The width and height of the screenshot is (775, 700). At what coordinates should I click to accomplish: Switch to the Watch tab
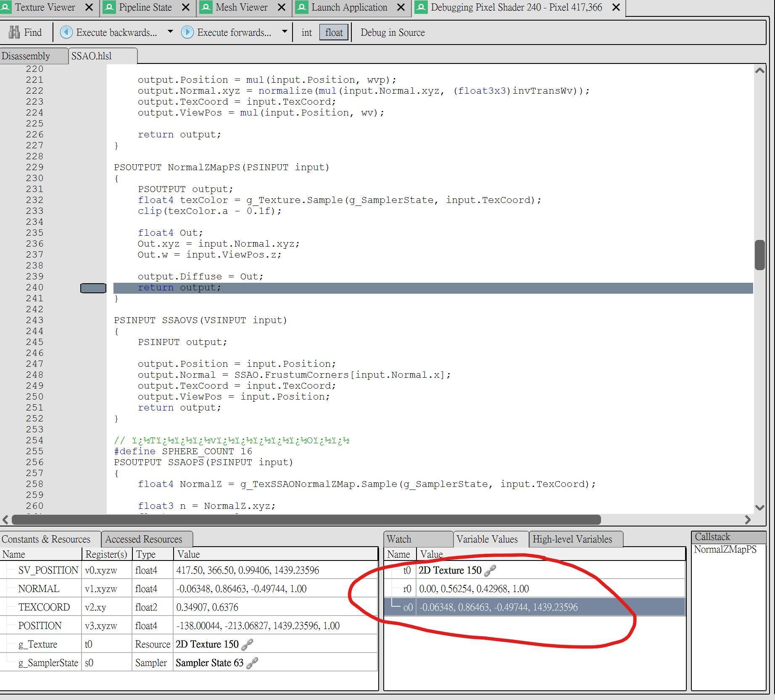pyautogui.click(x=418, y=539)
